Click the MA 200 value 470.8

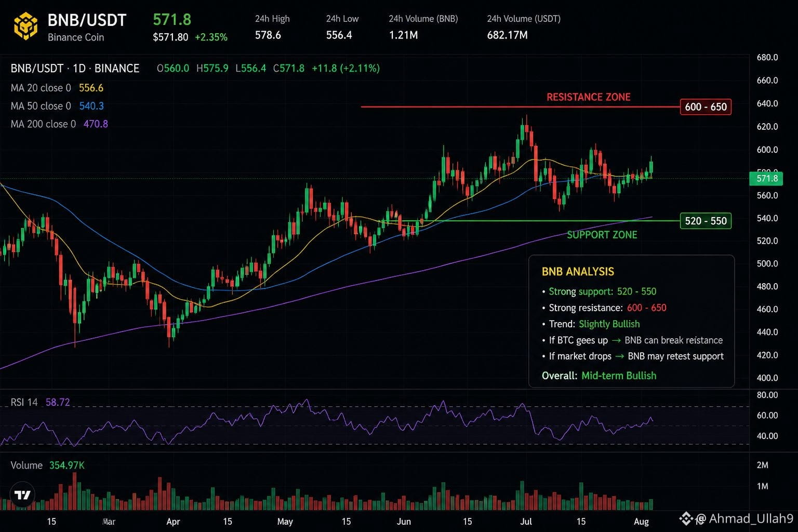(x=96, y=124)
